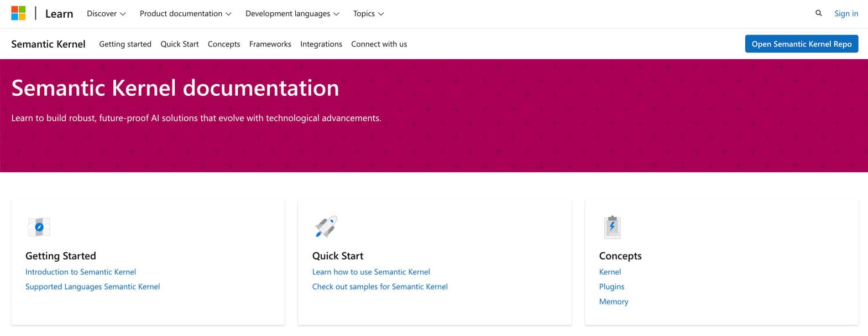Click the Learn site title

59,14
